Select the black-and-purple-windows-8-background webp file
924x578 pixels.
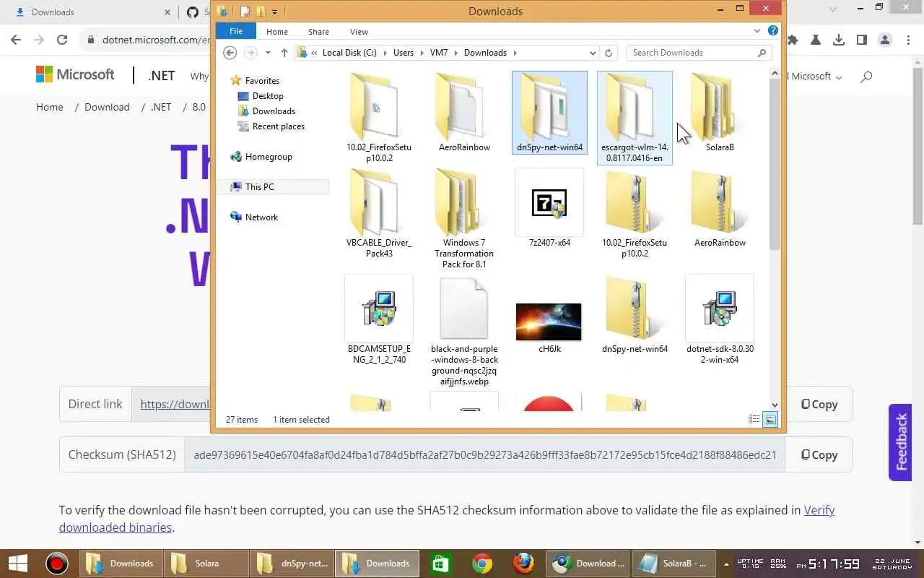click(x=464, y=331)
